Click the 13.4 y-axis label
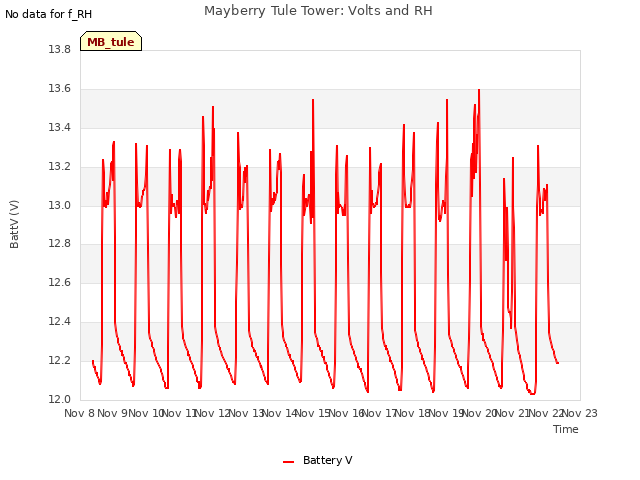 point(60,127)
